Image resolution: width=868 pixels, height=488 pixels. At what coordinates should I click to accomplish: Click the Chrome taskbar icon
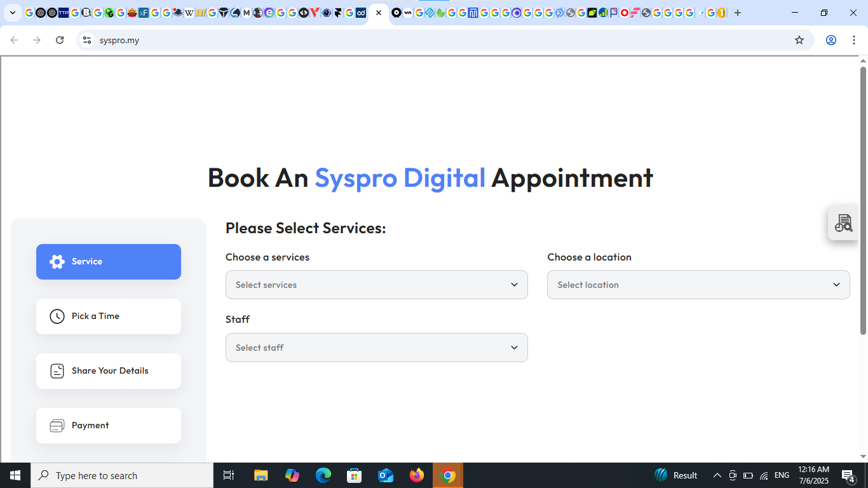coord(448,475)
